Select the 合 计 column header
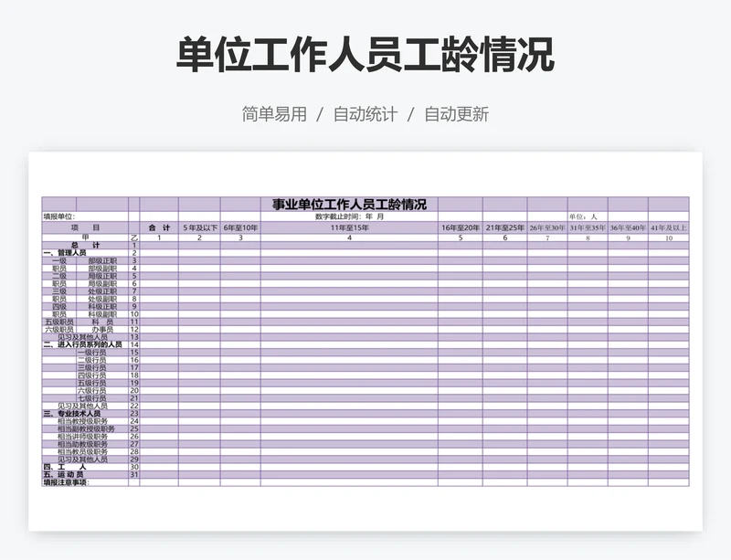The image size is (731, 560). click(159, 227)
